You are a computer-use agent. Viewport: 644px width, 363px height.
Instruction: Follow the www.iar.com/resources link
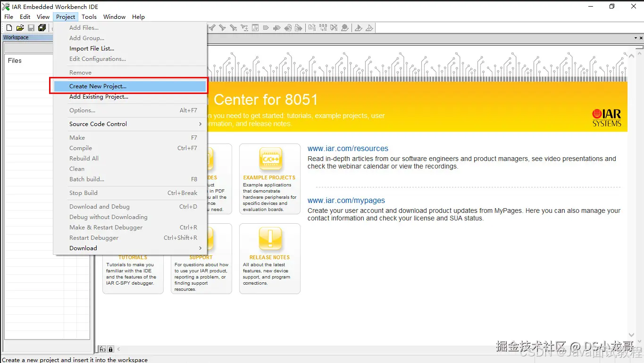pos(348,149)
